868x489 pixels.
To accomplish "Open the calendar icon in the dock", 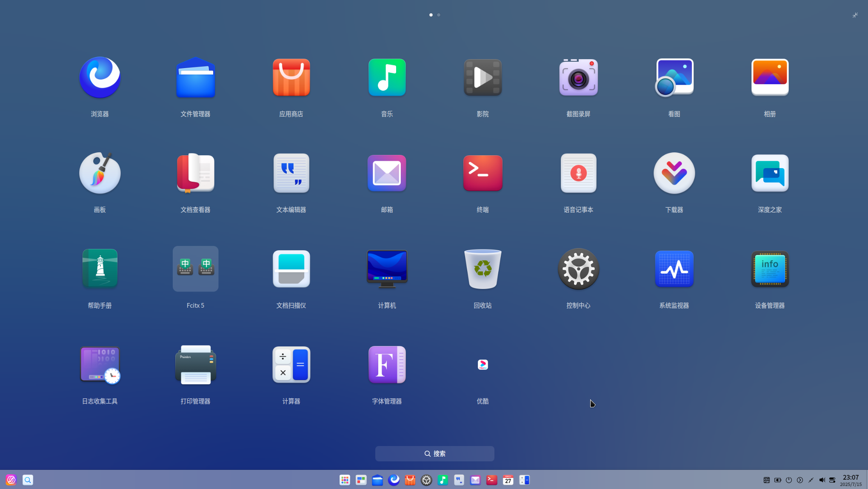I will (508, 480).
